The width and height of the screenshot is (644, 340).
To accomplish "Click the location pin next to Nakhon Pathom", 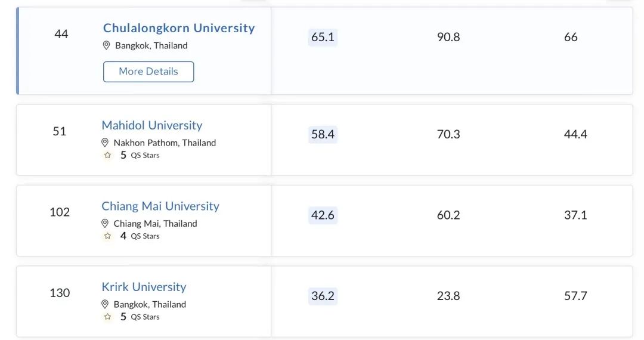I will click(x=105, y=143).
